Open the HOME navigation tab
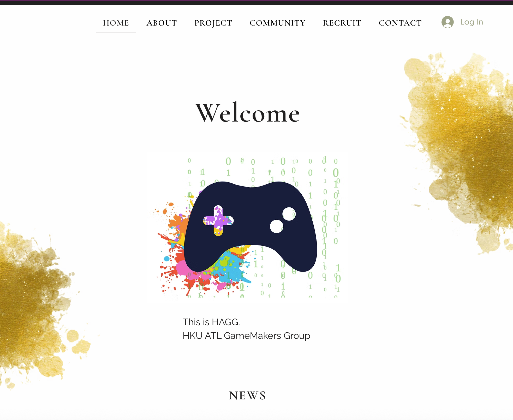The width and height of the screenshot is (513, 420). click(116, 23)
